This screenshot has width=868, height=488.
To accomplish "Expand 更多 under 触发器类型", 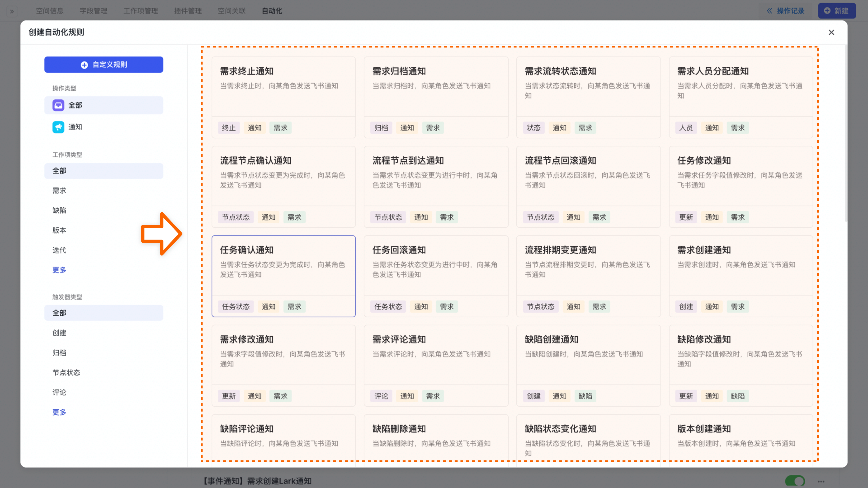I will click(x=59, y=412).
